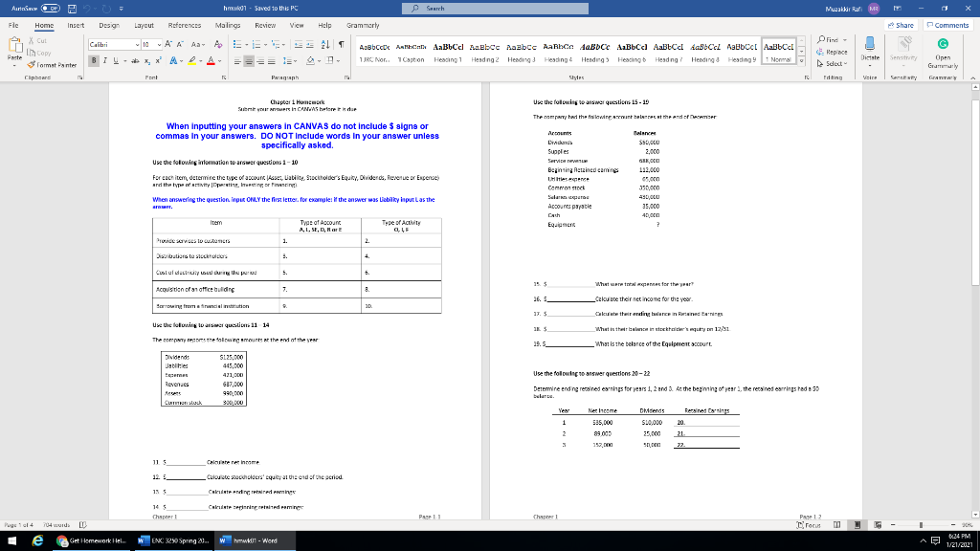Screen dimensions: 980x551
Task: Open Grammarly from the ribbon
Action: tap(943, 53)
